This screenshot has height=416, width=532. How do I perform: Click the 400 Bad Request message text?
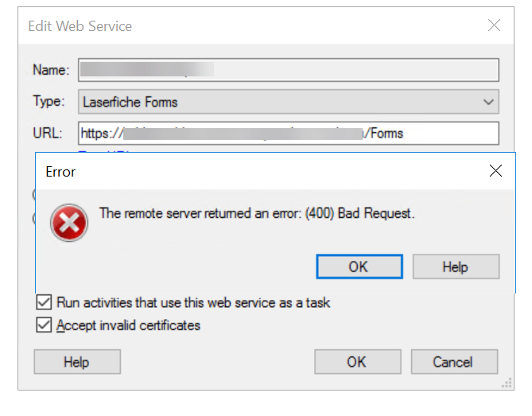pyautogui.click(x=257, y=213)
